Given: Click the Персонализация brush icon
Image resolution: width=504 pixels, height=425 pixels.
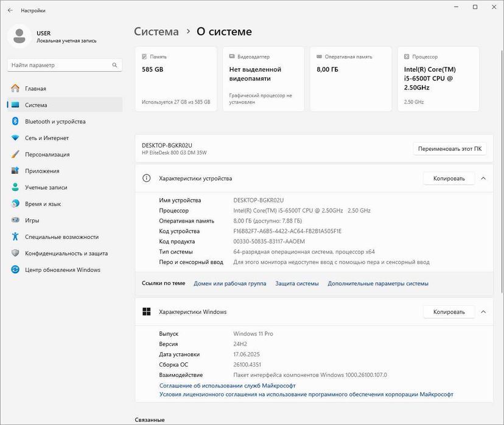Looking at the screenshot, I should click(x=15, y=154).
